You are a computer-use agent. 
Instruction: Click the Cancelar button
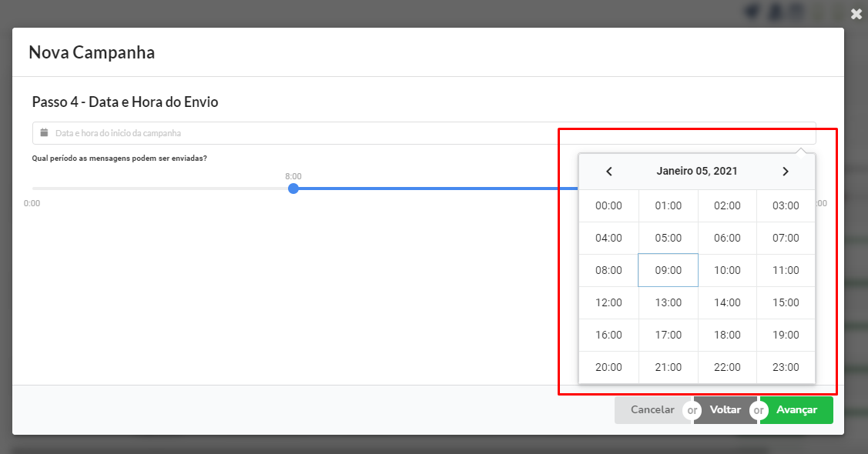(652, 410)
